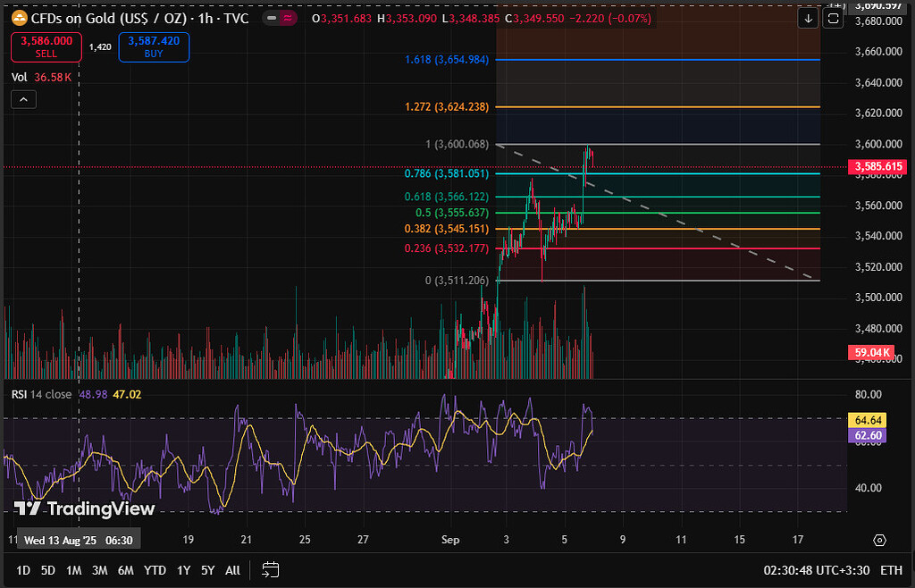Click the time axis settings gear icon
Image resolution: width=915 pixels, height=588 pixels.
tap(879, 540)
